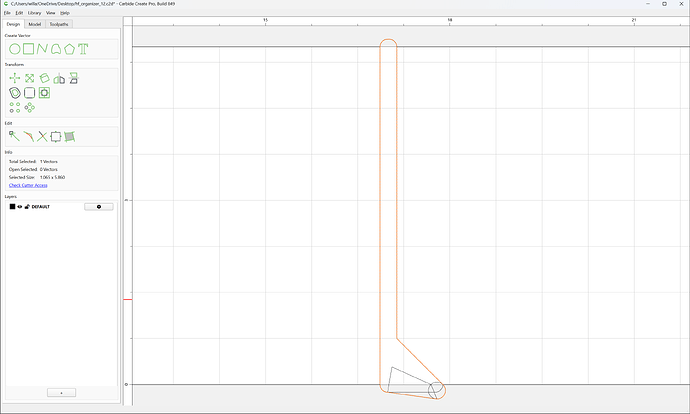This screenshot has height=414, width=690.
Task: Activate the Move transform tool
Action: point(15,78)
